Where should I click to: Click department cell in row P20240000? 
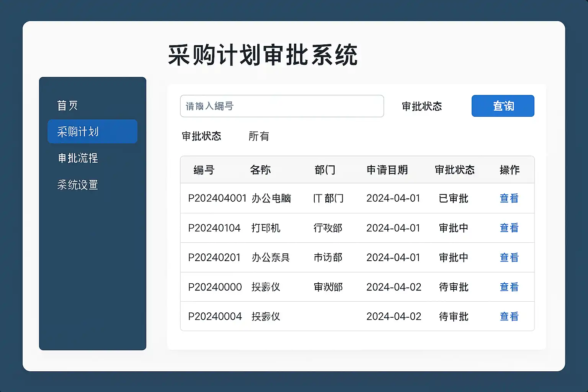[328, 287]
